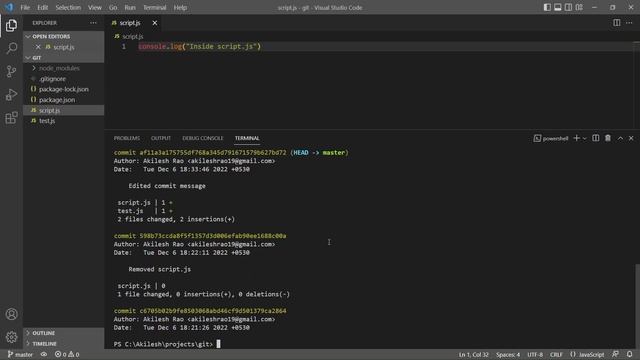Click line 1 code in editor
This screenshot has width=640, height=360.
coord(199,47)
